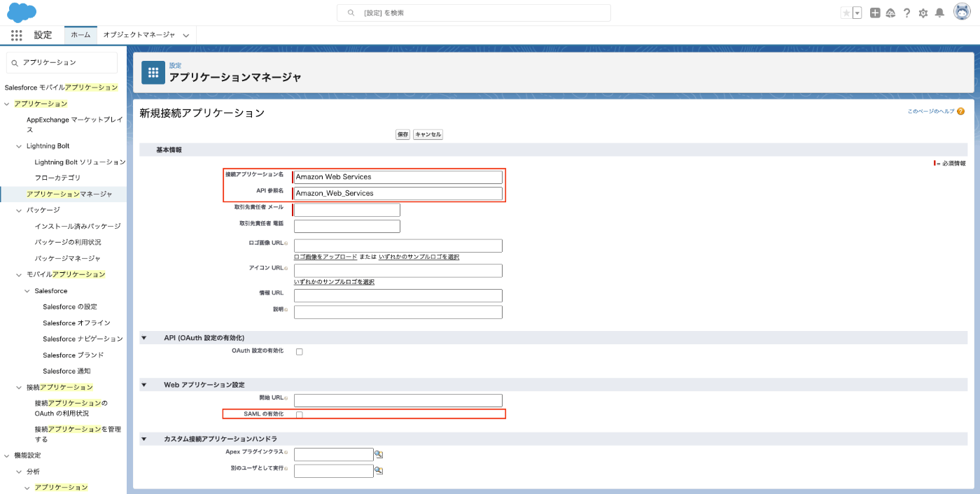
Task: Click the page help question icon
Action: pyautogui.click(x=960, y=111)
